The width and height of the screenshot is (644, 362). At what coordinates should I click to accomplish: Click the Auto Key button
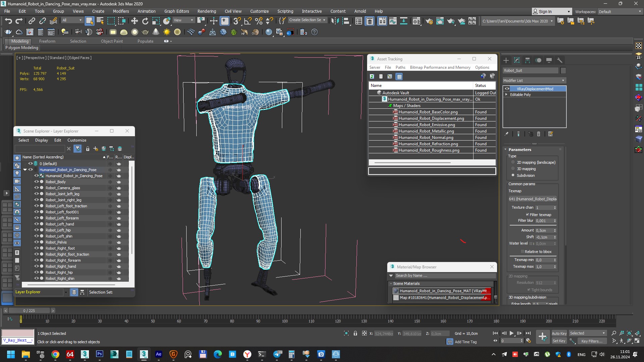tap(559, 333)
